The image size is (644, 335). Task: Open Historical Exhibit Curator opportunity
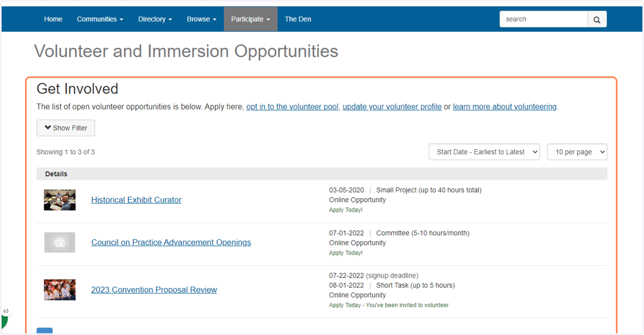[x=136, y=200]
